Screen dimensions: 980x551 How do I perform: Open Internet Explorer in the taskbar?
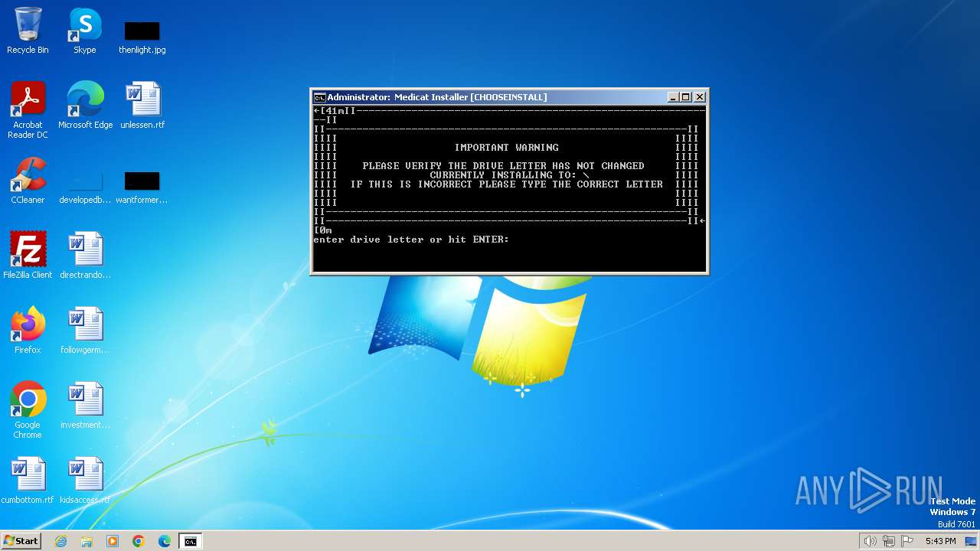60,541
